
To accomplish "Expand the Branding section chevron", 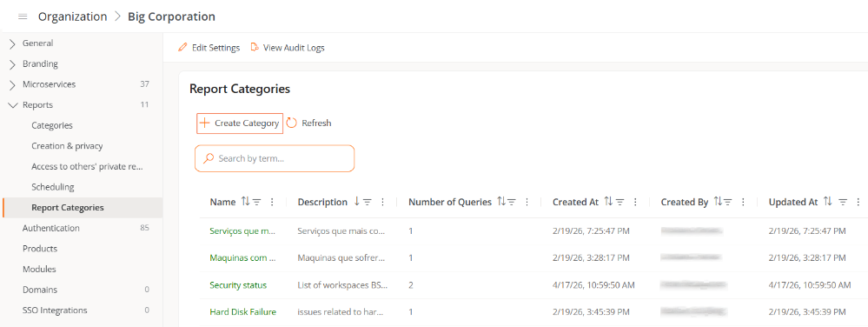I will coord(13,63).
